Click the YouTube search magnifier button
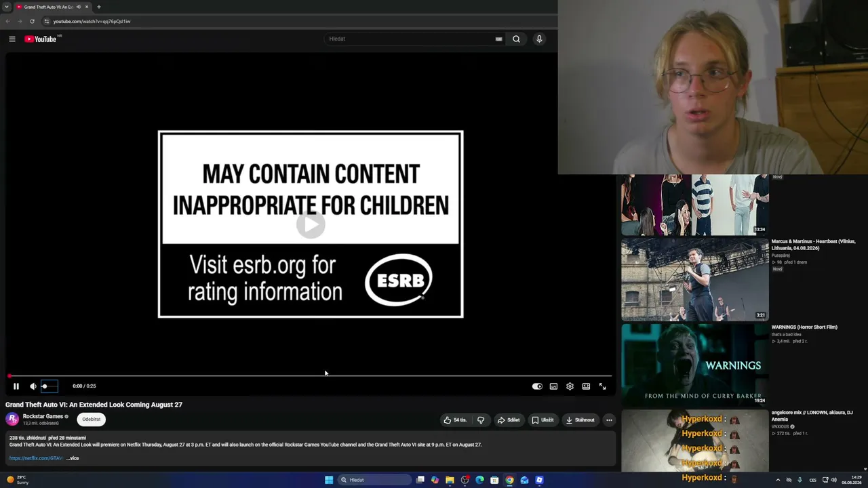 click(x=516, y=39)
